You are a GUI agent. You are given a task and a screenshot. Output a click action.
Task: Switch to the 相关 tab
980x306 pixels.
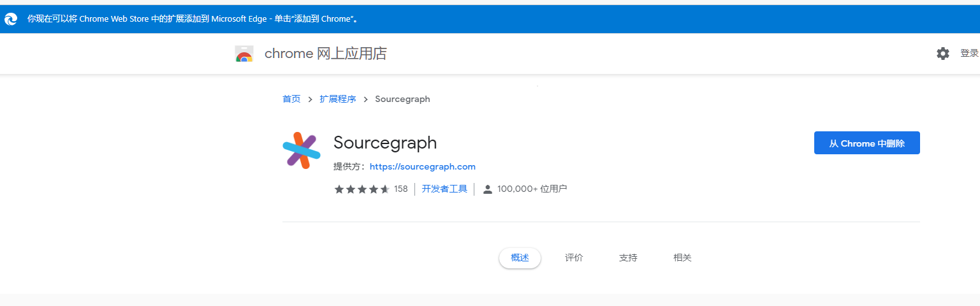pos(682,258)
